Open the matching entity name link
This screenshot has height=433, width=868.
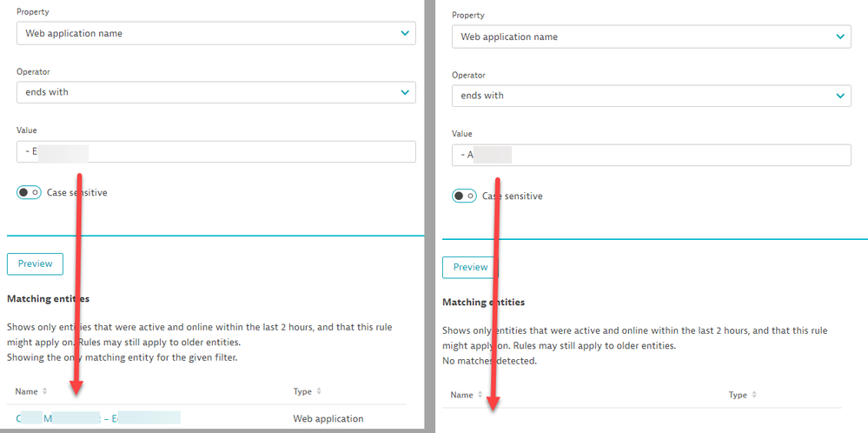coord(97,418)
